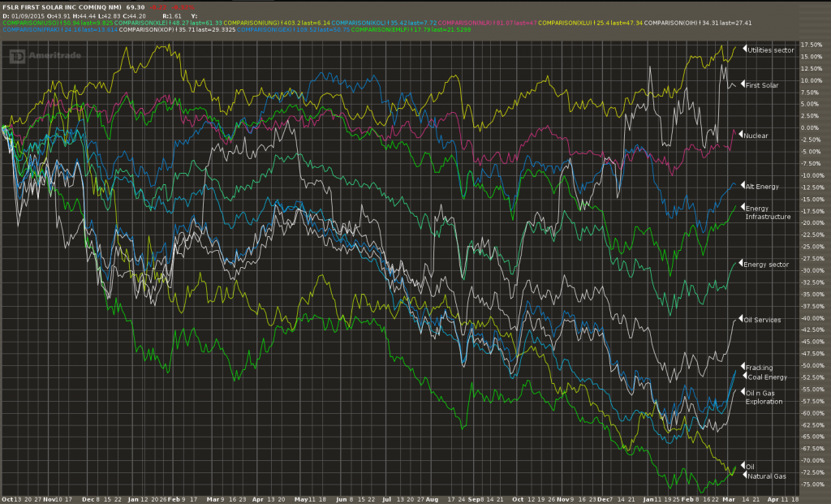Click the 'Coal Energy' series label

click(767, 377)
